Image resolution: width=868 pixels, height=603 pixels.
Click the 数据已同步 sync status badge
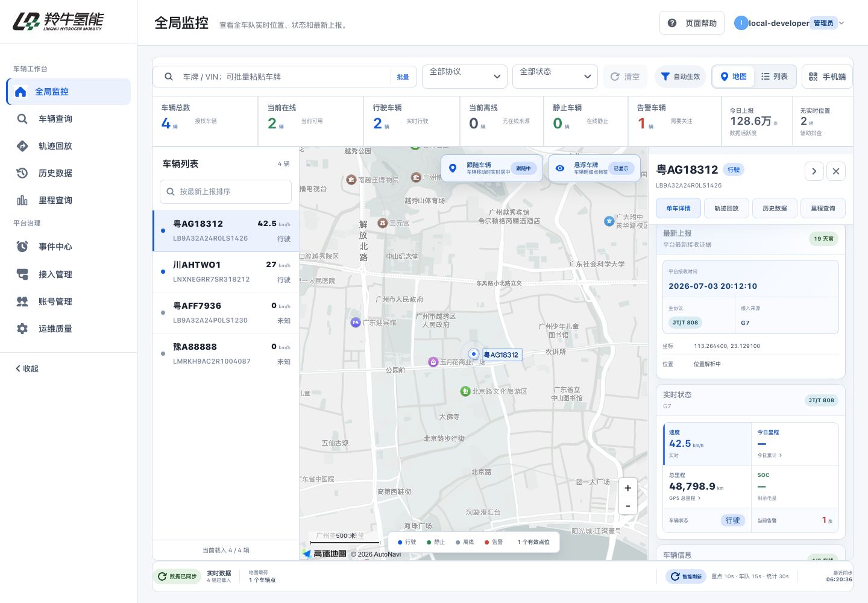point(177,576)
